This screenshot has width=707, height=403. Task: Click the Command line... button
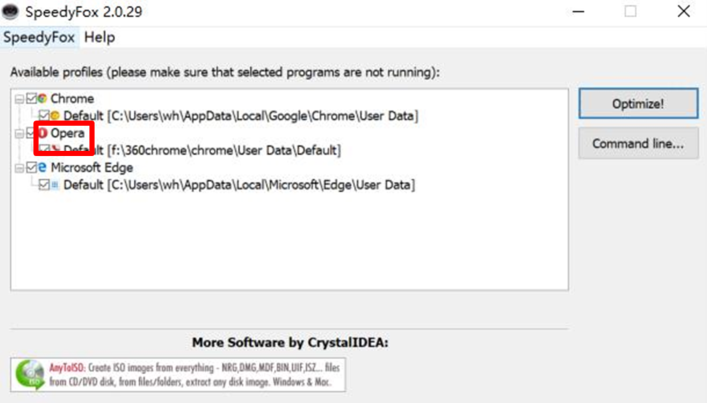[x=637, y=144]
